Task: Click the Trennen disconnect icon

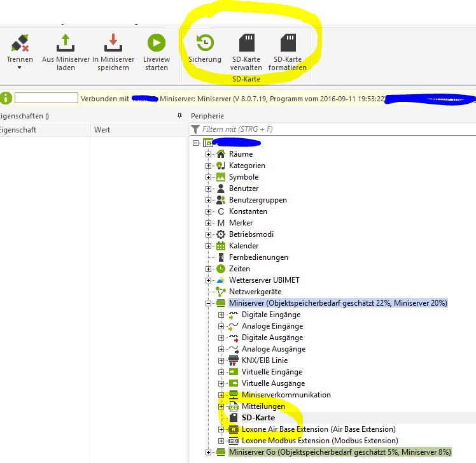Action: coord(19,43)
